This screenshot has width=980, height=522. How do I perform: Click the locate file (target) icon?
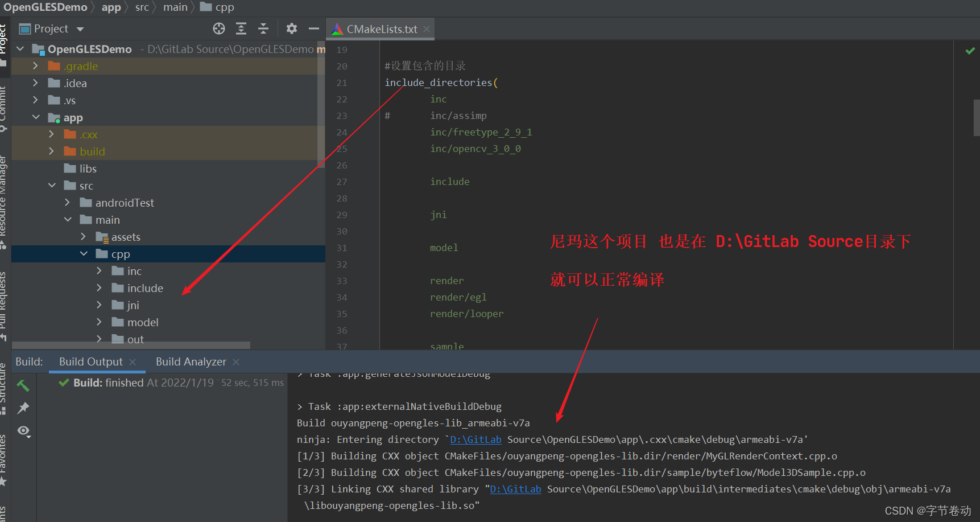click(x=219, y=28)
